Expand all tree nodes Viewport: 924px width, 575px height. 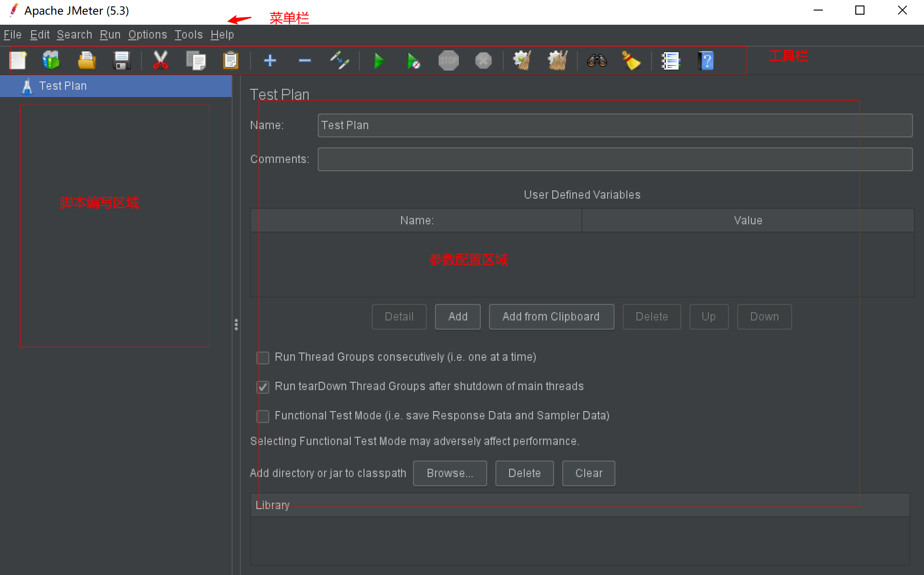[x=270, y=60]
